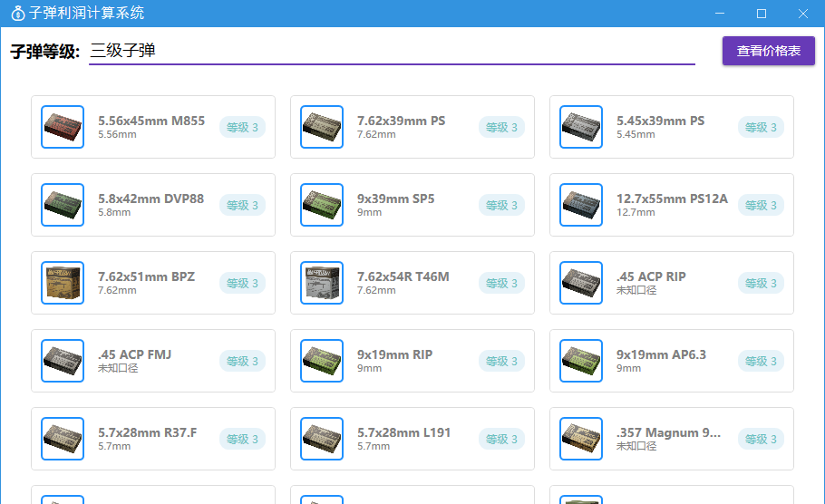Click the 12.7x55mm PS12A ammo icon

[x=581, y=206]
